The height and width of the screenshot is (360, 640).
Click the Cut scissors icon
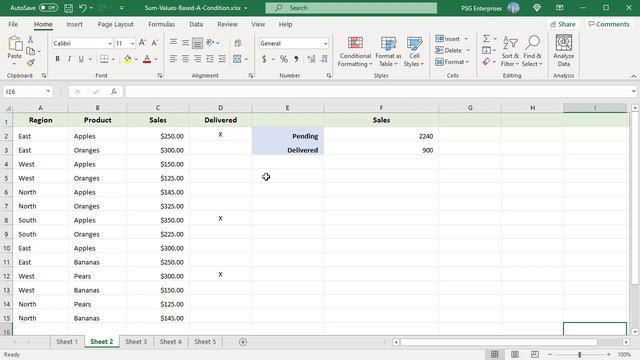(30, 40)
